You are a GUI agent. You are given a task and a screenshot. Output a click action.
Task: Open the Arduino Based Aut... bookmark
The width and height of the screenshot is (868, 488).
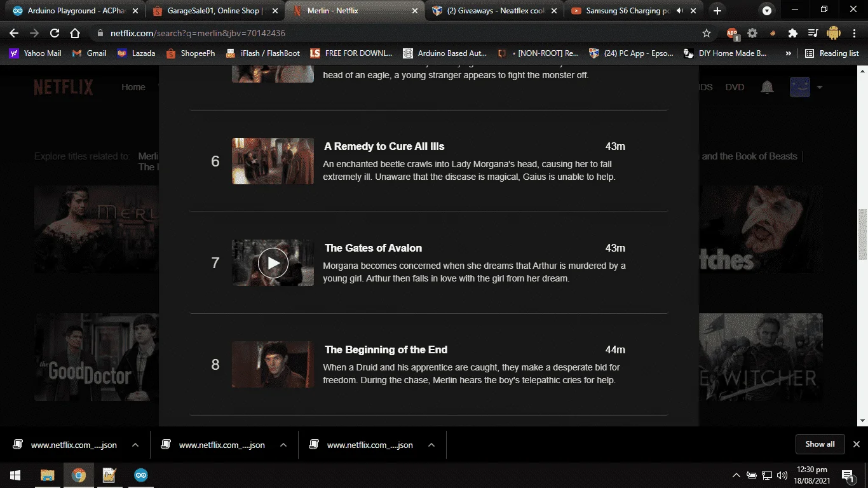coord(444,53)
